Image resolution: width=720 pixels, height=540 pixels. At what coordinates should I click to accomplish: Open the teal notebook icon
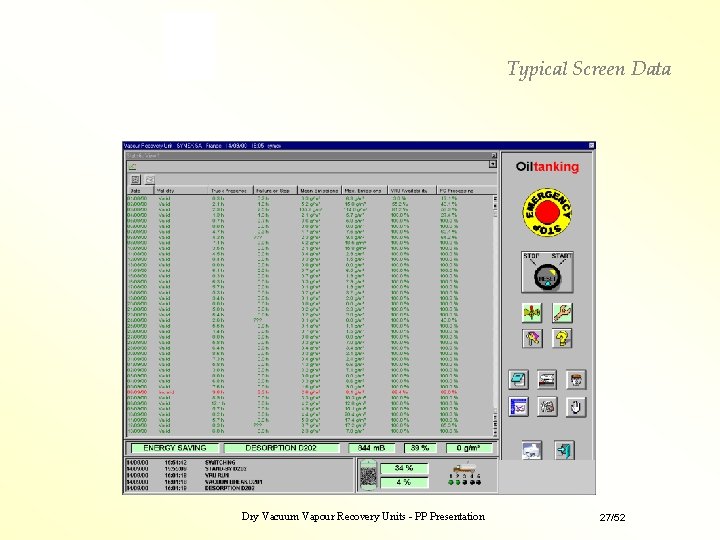[x=518, y=379]
